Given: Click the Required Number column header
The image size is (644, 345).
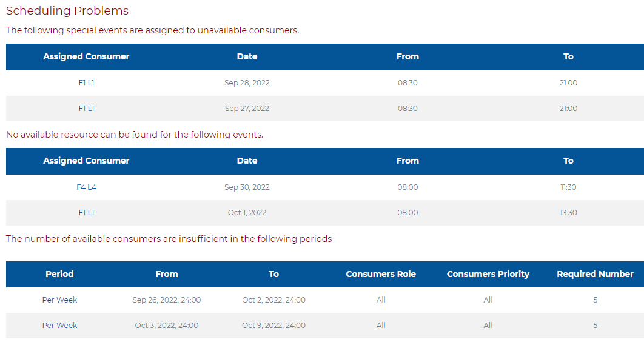Looking at the screenshot, I should pyautogui.click(x=595, y=274).
